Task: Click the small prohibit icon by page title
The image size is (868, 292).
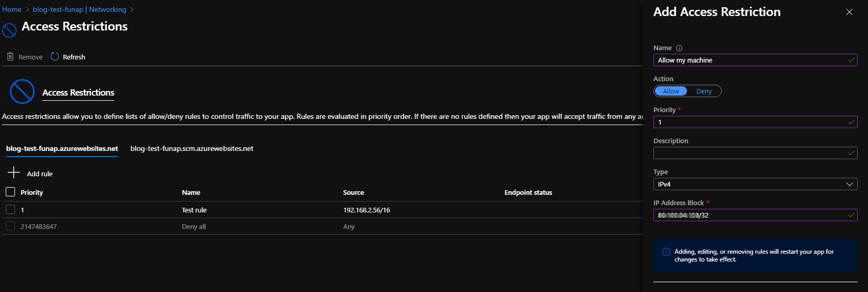Action: [9, 30]
